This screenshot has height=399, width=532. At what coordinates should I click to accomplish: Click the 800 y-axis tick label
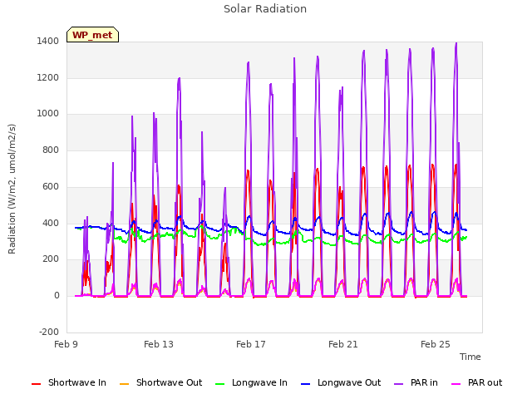(51, 150)
